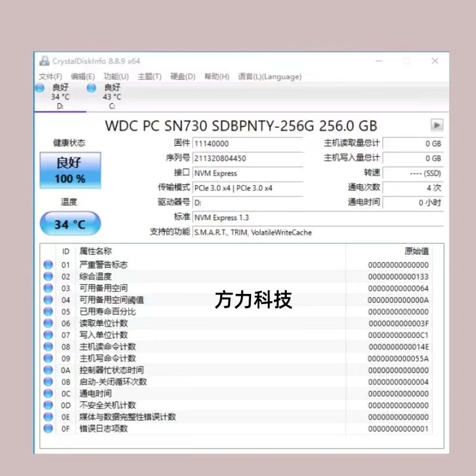
Task: Click the firmware field showing 11140000
Action: point(248,143)
